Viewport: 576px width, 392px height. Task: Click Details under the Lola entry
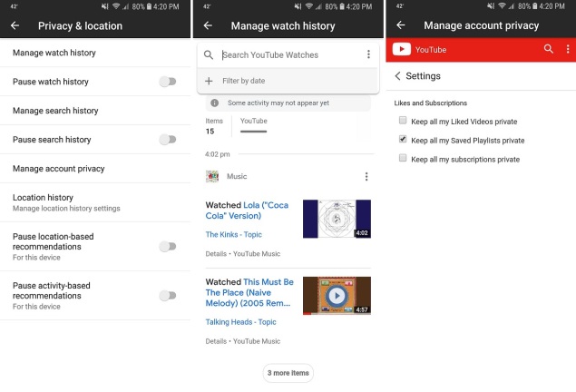tap(216, 254)
